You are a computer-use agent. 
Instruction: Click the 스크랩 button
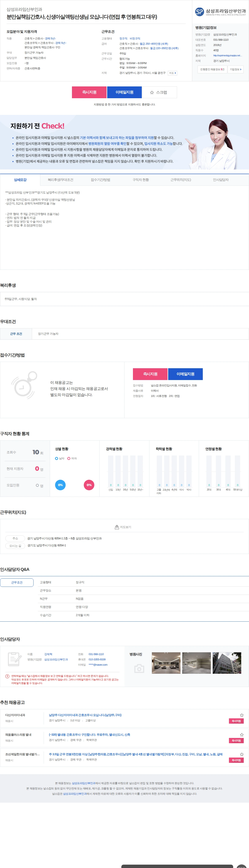[160, 92]
